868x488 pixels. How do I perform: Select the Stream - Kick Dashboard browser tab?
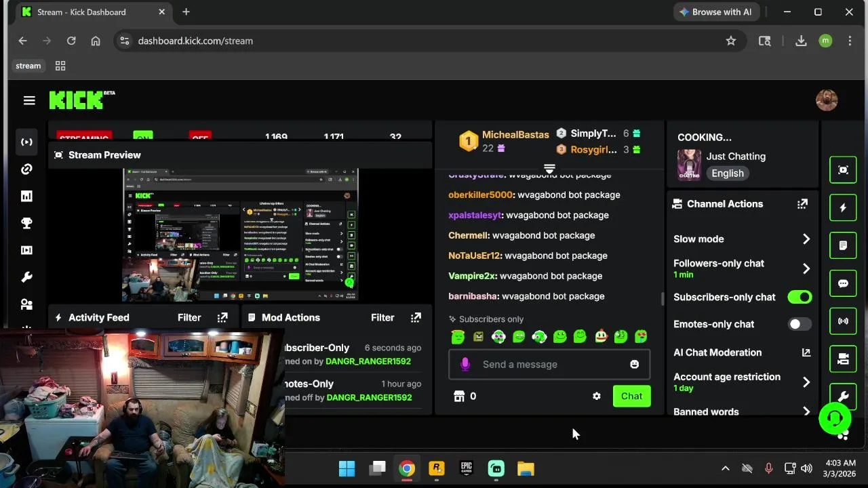(93, 12)
